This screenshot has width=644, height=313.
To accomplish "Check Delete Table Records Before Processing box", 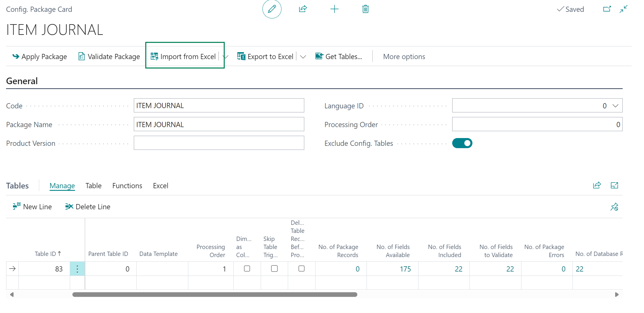I will [x=301, y=269].
